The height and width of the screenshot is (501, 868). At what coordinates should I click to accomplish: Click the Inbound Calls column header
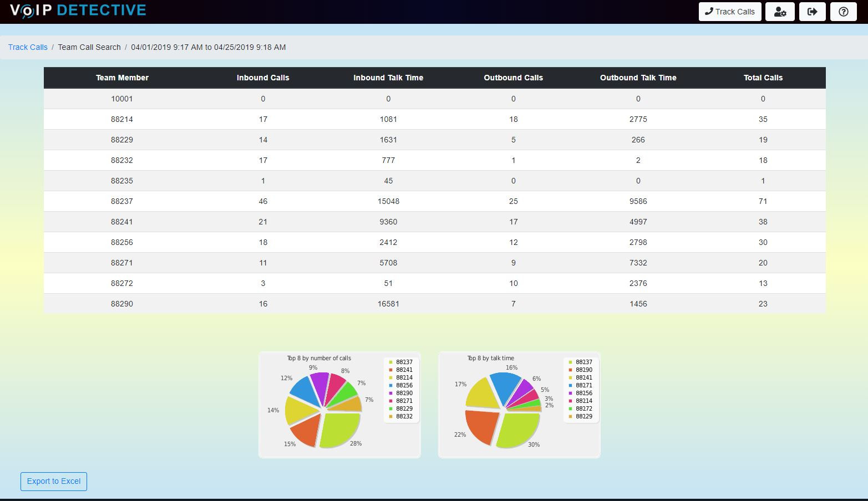[263, 78]
